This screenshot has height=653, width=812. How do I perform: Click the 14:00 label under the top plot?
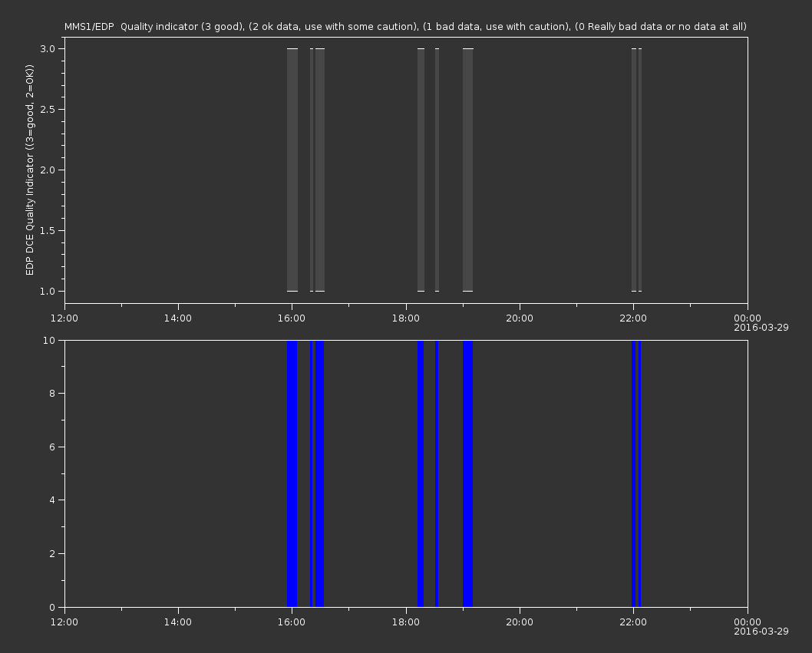[177, 318]
